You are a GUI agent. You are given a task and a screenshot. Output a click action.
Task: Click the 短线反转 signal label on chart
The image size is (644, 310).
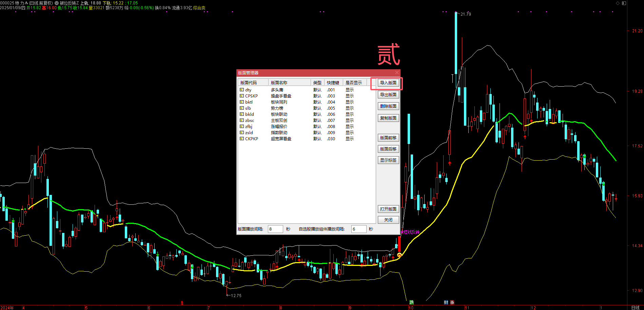click(411, 232)
